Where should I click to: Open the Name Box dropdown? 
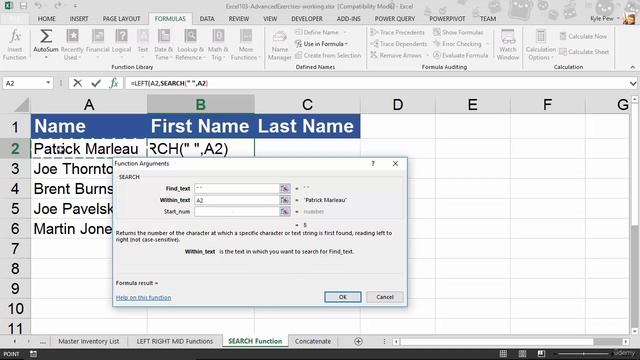tap(48, 83)
